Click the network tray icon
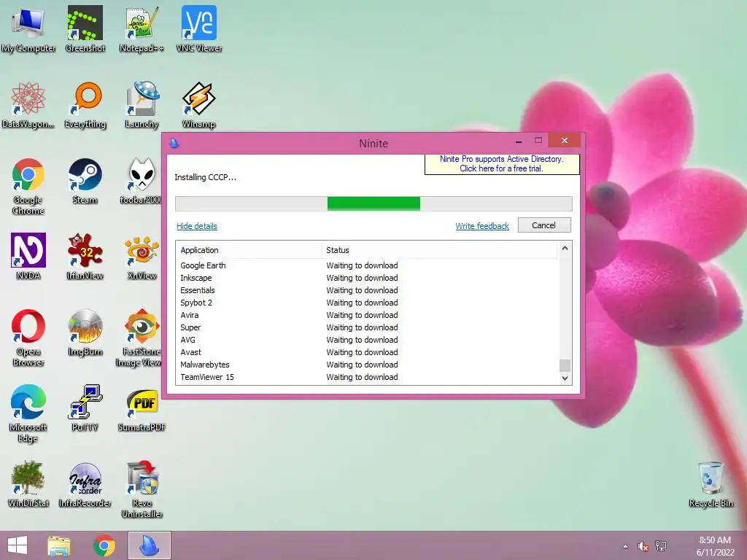Image resolution: width=747 pixels, height=560 pixels. click(661, 546)
